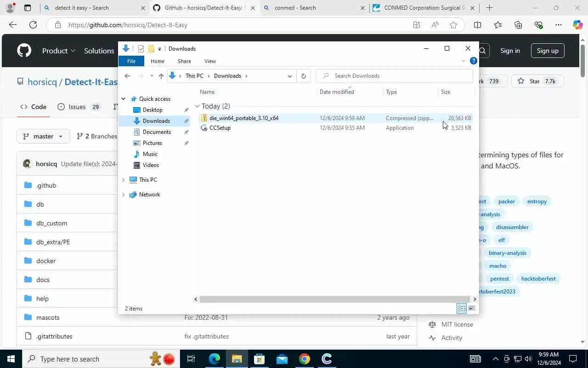Click the GitHub logo in the browser page

[x=24, y=51]
